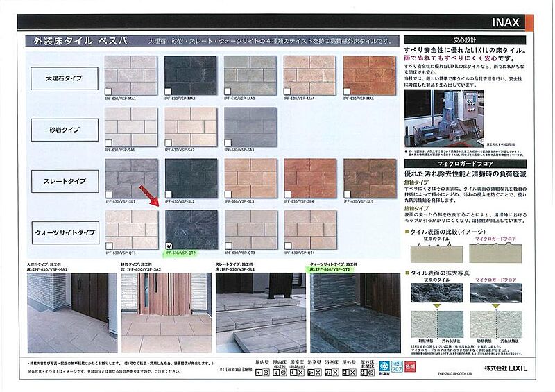Check the VSP-MA4 tile checkbox
555x392 pixels.
[x=287, y=92]
